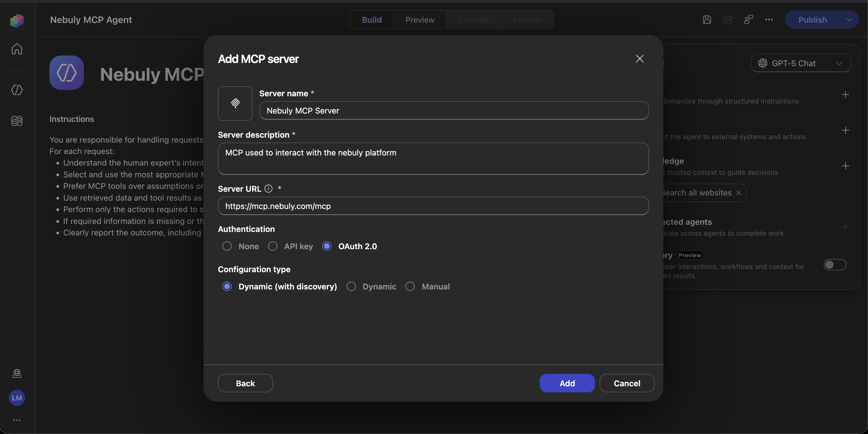Click the Preview badge next to memory
The width and height of the screenshot is (868, 434).
pos(690,255)
